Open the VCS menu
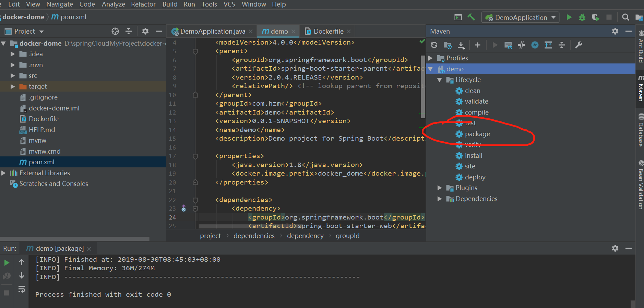Image resolution: width=644 pixels, height=308 pixels. tap(229, 4)
